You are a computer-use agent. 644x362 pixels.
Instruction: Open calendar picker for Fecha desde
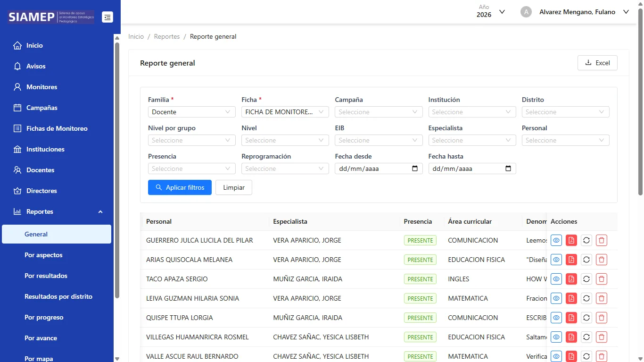(x=415, y=168)
